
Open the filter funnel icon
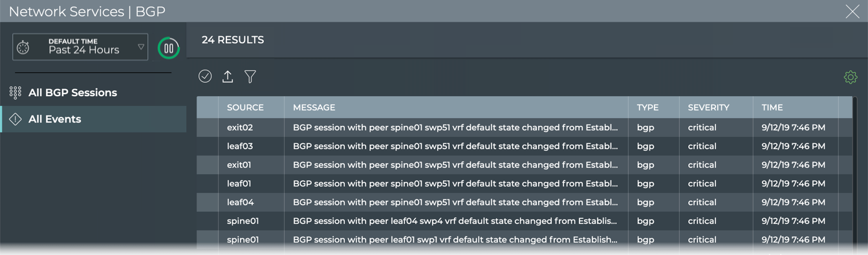(x=250, y=77)
